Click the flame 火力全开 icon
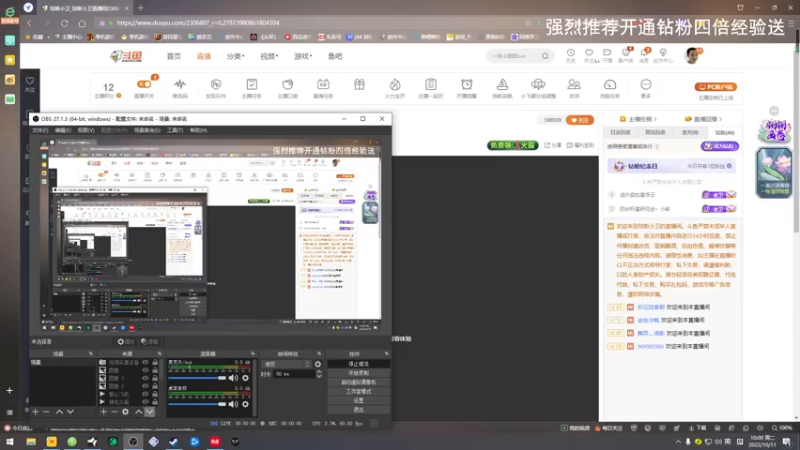 (x=395, y=84)
